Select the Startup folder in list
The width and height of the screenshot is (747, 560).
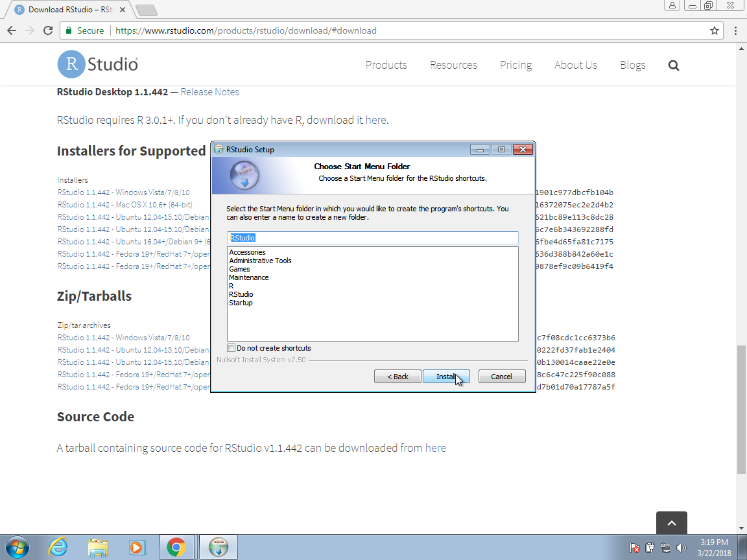(x=241, y=303)
